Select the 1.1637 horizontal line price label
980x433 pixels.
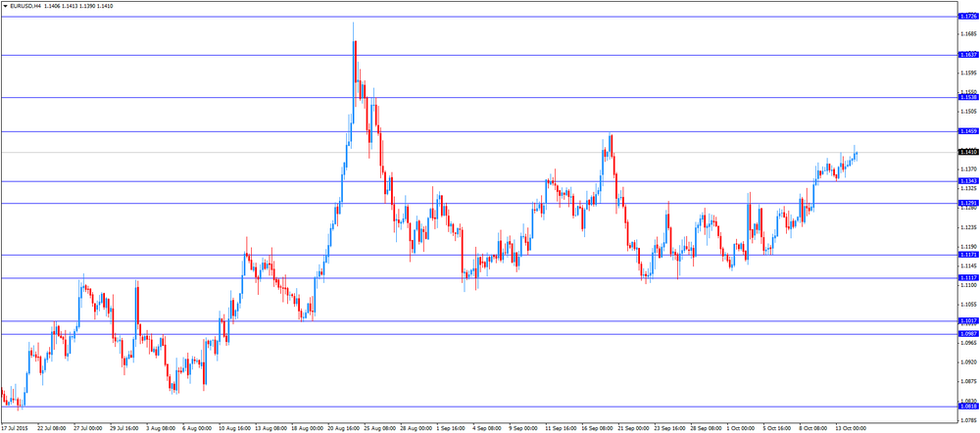click(967, 55)
